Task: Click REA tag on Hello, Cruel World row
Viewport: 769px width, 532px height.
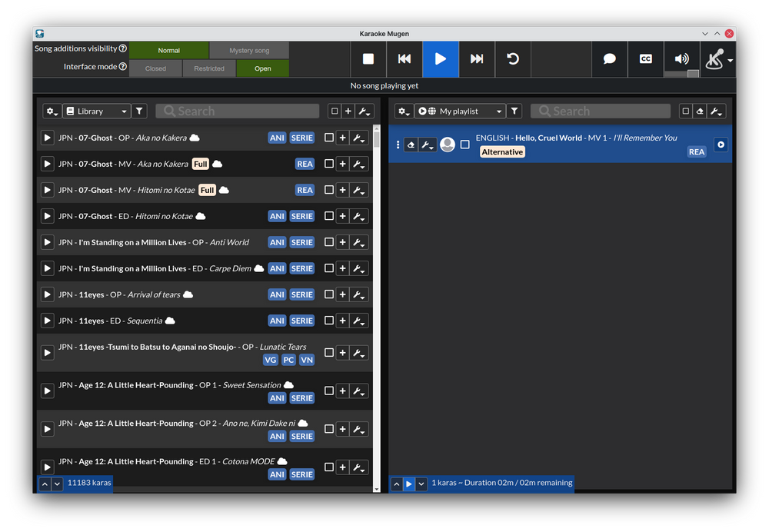Action: tap(697, 152)
